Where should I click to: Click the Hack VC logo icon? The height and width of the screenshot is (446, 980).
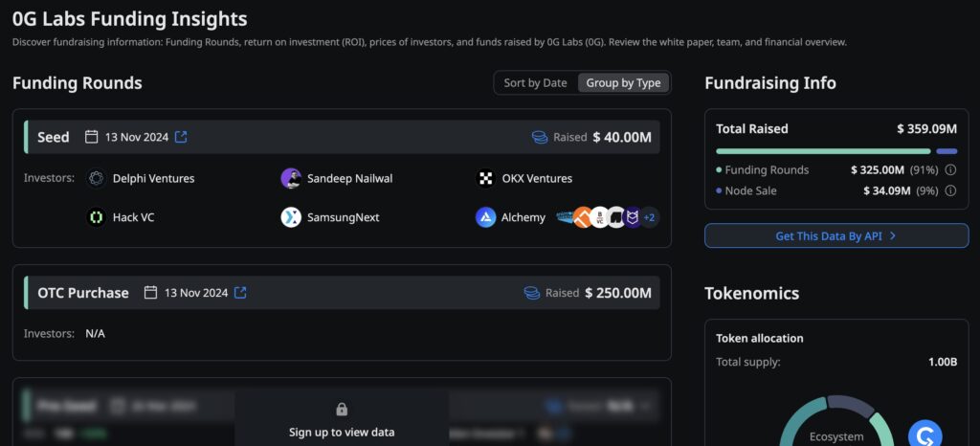[96, 217]
